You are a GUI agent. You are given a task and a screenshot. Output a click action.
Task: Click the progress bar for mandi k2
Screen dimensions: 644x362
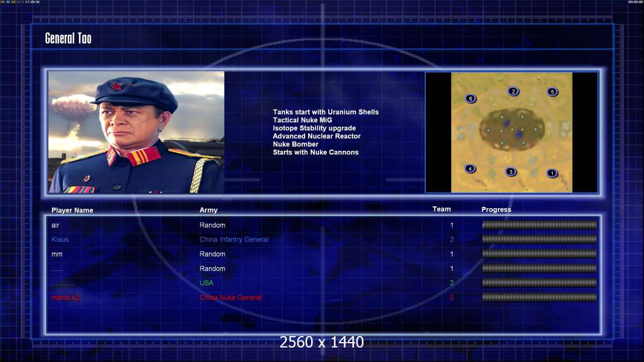coord(539,297)
